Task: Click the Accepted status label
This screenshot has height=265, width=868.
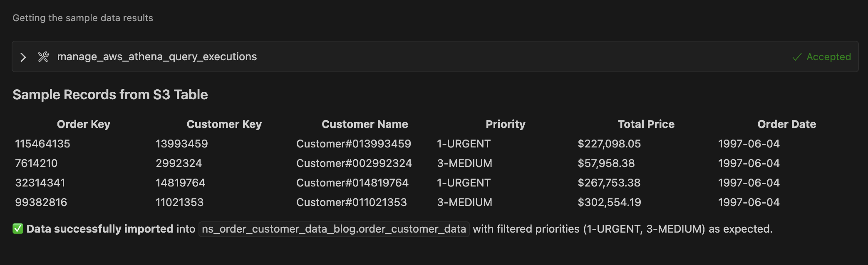Action: pyautogui.click(x=828, y=57)
